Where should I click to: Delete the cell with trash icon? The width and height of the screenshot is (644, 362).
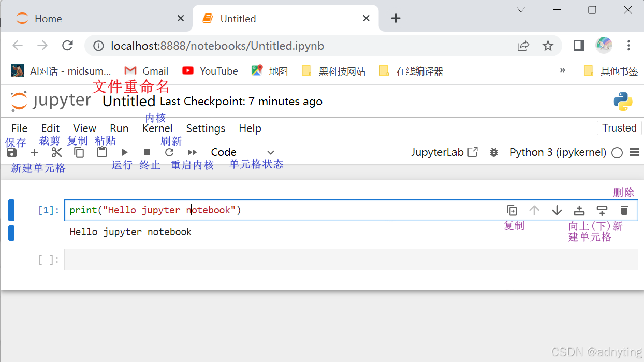pyautogui.click(x=624, y=210)
